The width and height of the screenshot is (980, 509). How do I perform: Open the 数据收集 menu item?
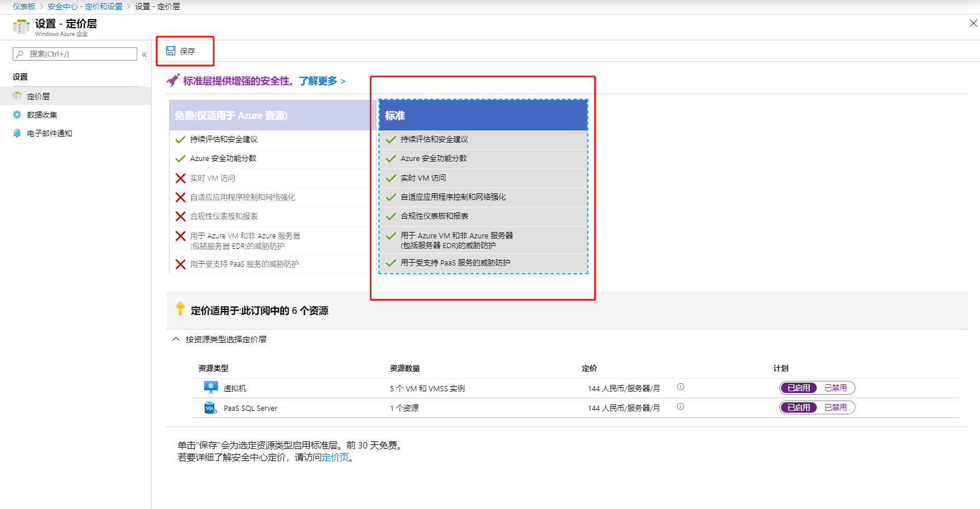[x=76, y=114]
